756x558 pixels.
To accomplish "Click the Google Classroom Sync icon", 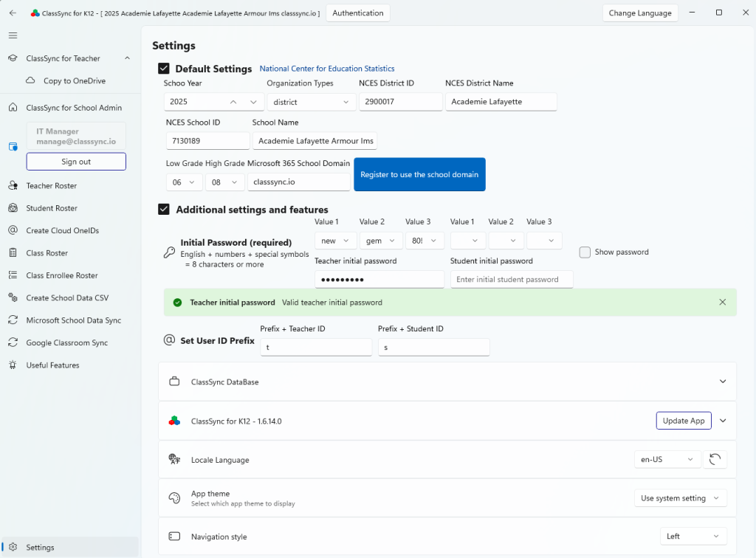I will tap(13, 342).
